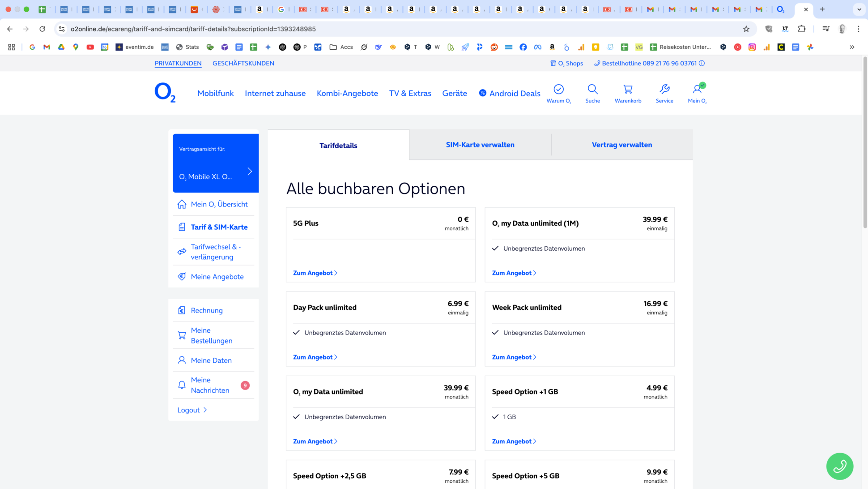The height and width of the screenshot is (489, 868).
Task: Click the O2 Shops icon in the header
Action: coord(553,63)
